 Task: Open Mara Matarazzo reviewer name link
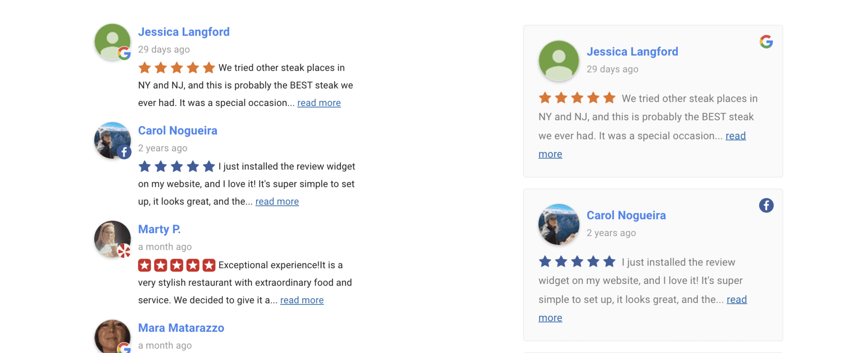181,328
